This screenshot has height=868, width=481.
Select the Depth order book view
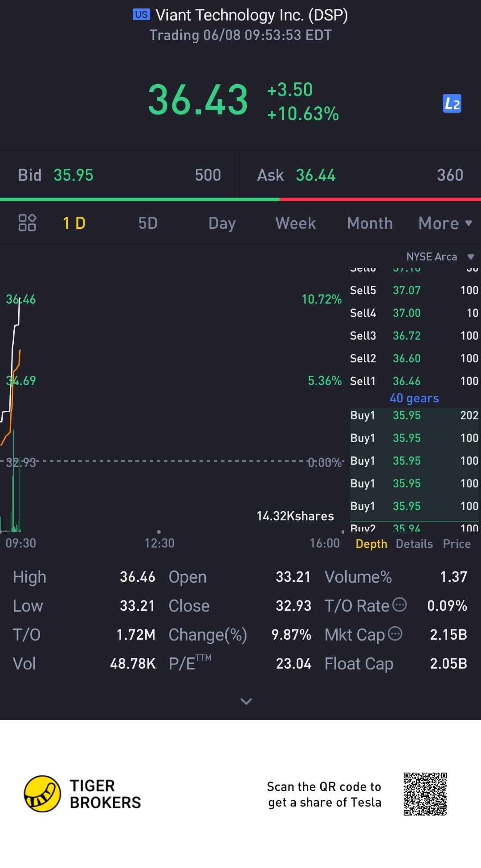(x=371, y=544)
